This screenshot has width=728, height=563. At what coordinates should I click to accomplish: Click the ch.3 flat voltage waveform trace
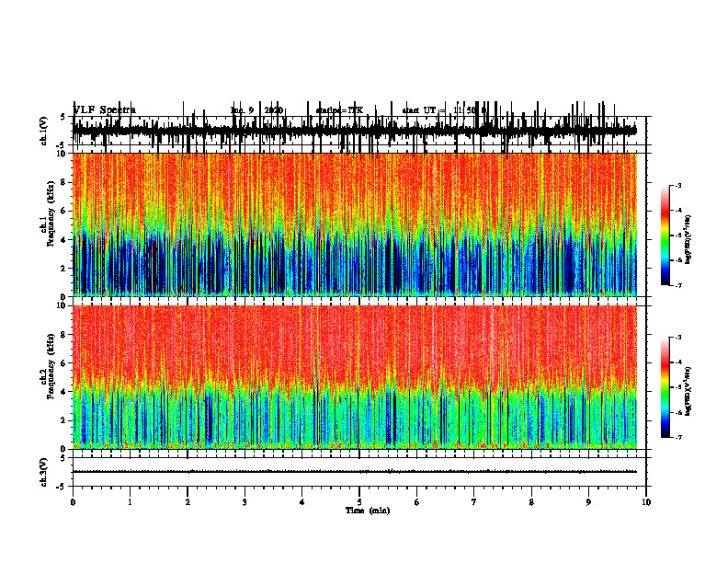coord(355,472)
